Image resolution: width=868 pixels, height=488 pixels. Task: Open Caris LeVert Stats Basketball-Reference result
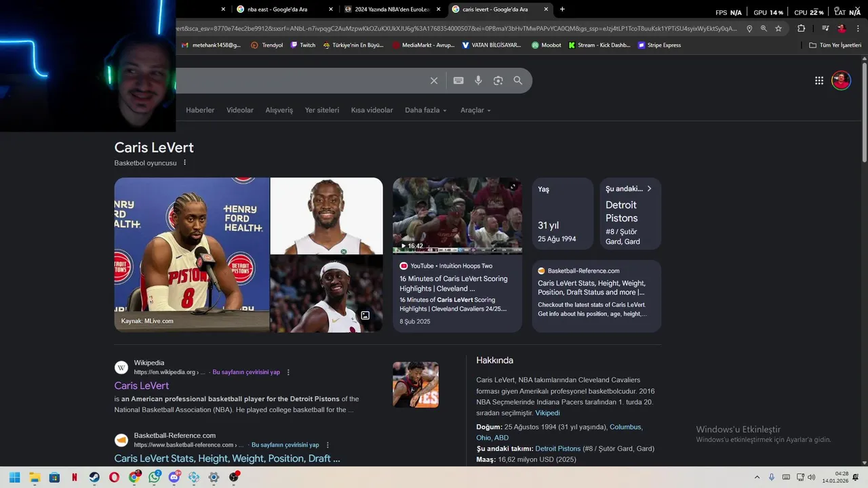[x=227, y=458]
